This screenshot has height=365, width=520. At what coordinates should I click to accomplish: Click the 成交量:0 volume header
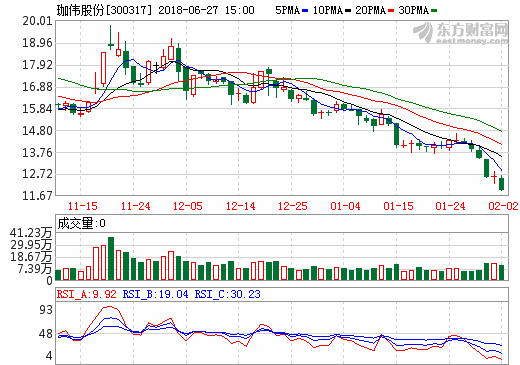(x=82, y=223)
